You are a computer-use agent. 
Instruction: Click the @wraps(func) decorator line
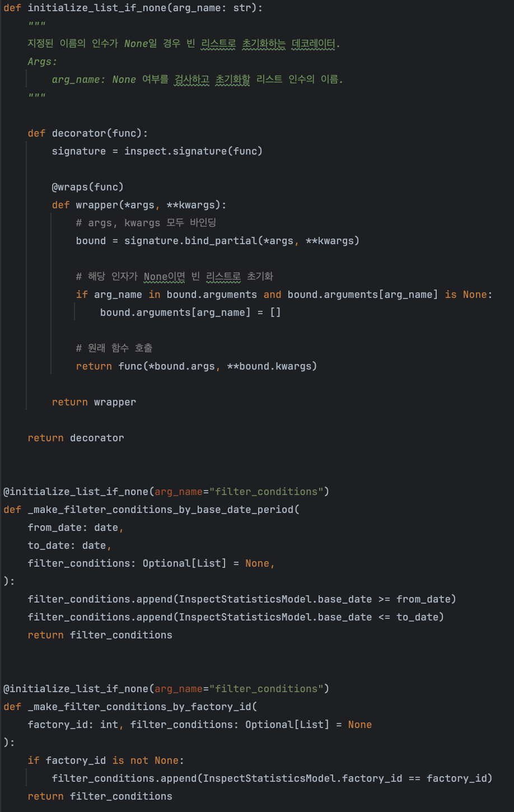point(87,187)
